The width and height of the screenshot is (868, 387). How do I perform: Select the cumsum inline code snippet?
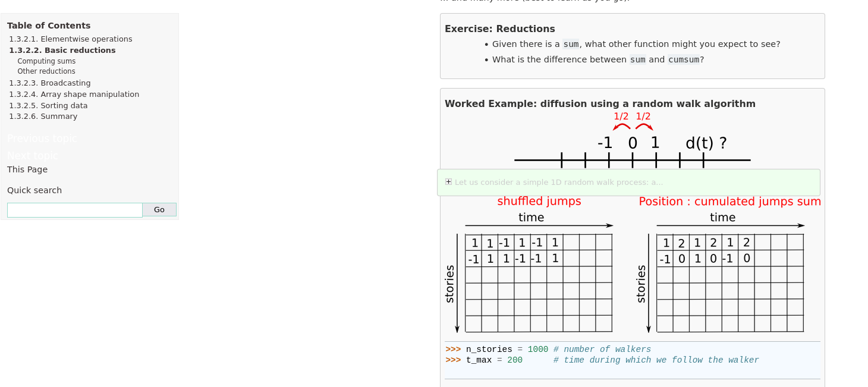coord(684,59)
